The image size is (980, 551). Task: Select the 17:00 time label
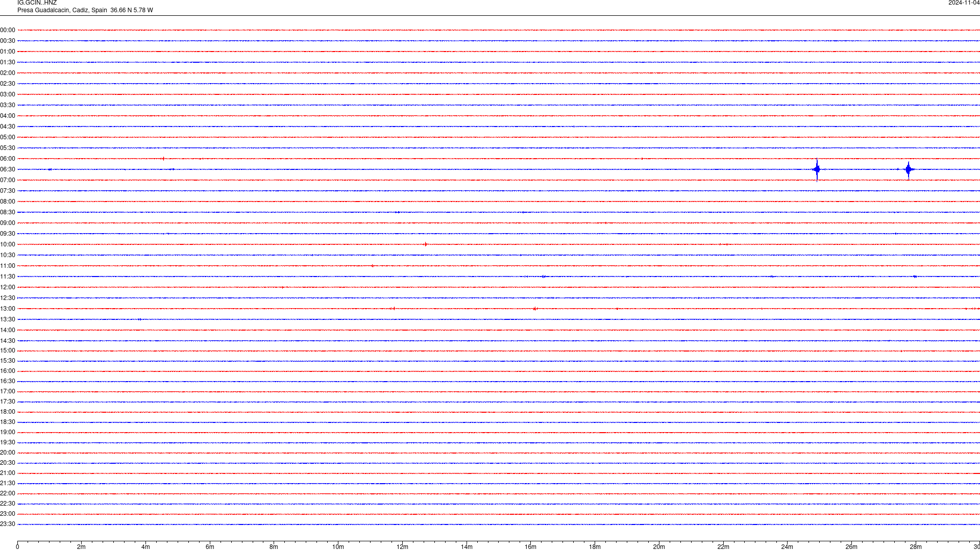(8, 391)
